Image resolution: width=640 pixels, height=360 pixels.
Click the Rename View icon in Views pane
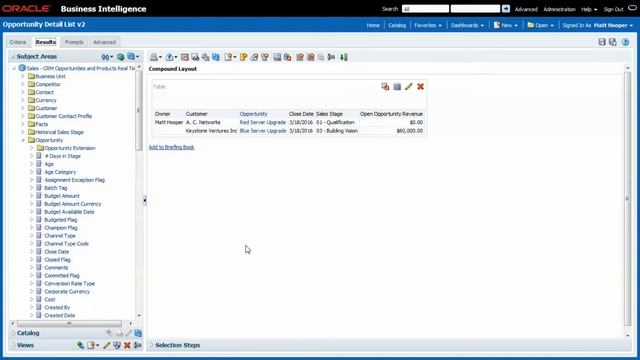138,345
